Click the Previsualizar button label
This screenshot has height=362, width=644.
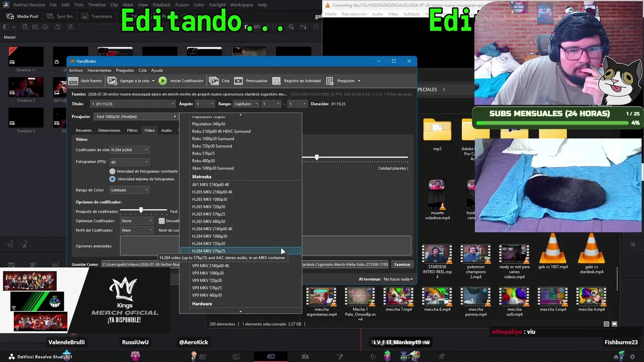tap(257, 80)
